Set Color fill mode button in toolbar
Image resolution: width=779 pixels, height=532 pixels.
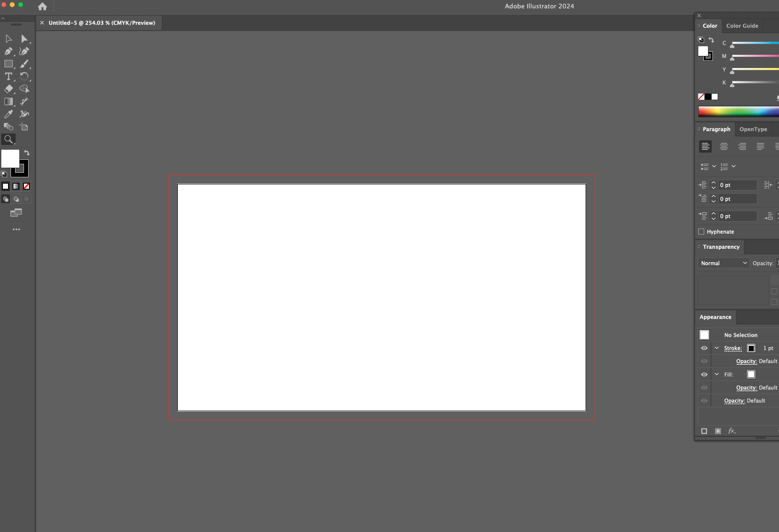click(5, 186)
